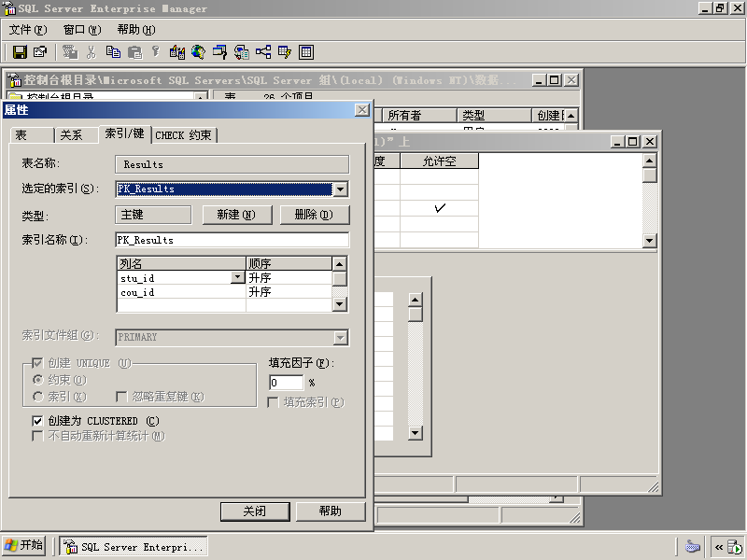747x560 pixels.
Task: Click the 索引名称 PK_Results input field
Action: pyautogui.click(x=232, y=240)
